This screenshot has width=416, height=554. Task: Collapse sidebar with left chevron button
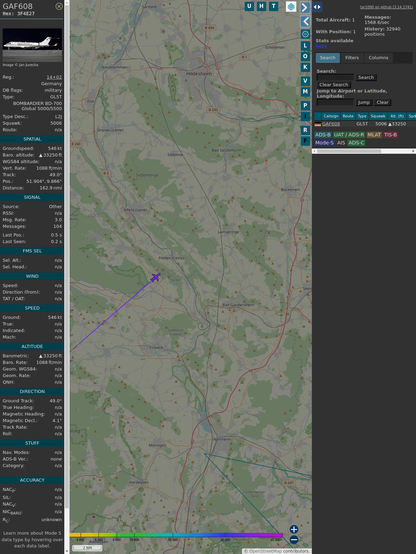pyautogui.click(x=305, y=22)
